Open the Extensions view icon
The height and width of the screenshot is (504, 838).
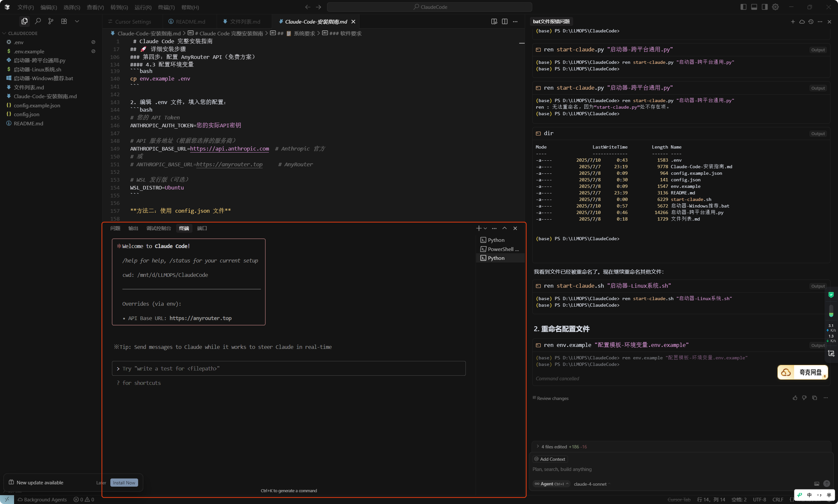click(64, 21)
